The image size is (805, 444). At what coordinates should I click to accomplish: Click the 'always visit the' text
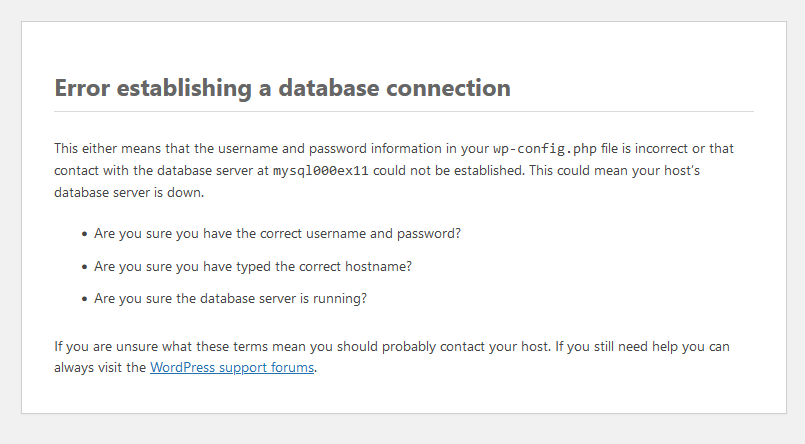point(100,368)
